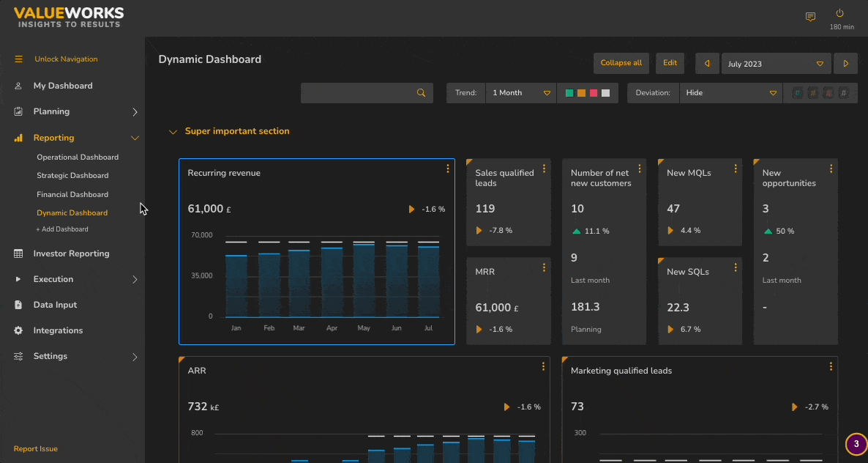The height and width of the screenshot is (463, 868).
Task: Open the messages icon in top bar
Action: pos(810,17)
